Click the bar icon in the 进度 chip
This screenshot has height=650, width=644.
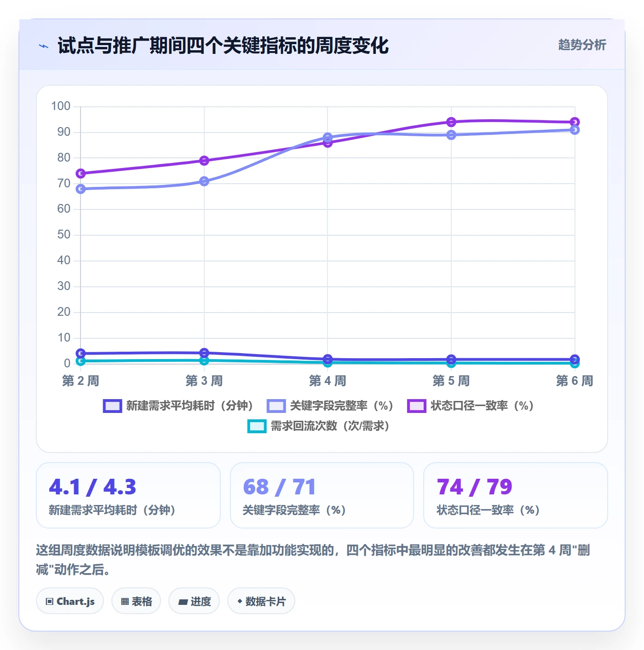click(x=183, y=602)
